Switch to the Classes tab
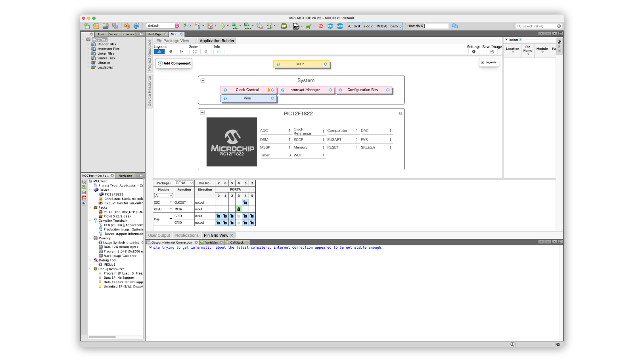644x362 pixels. click(x=128, y=34)
